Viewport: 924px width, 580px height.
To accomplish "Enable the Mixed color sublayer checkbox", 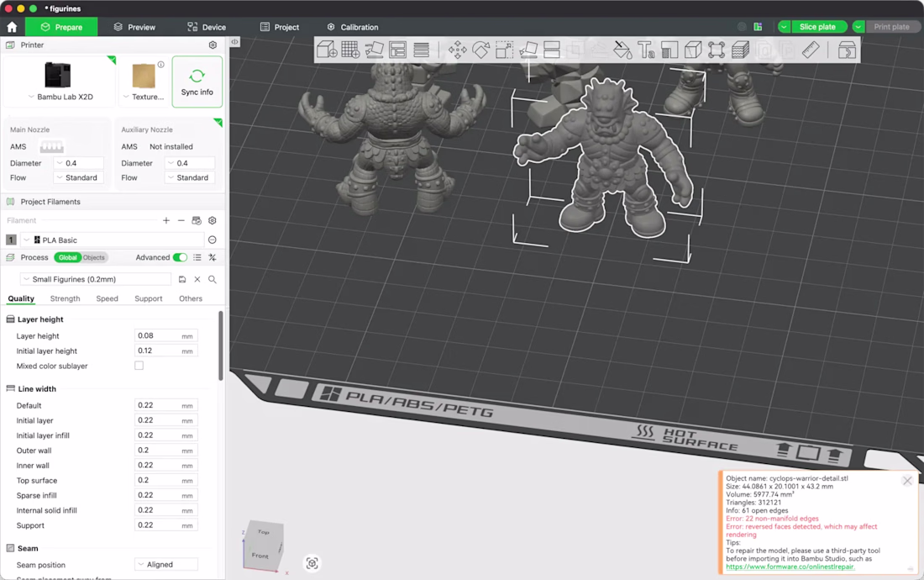I will coord(139,366).
